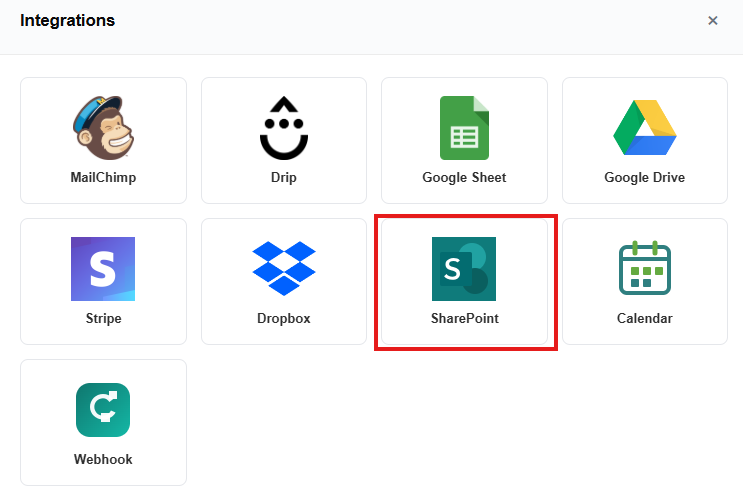Click the Integrations heading
Viewport: 743px width, 500px height.
67,20
